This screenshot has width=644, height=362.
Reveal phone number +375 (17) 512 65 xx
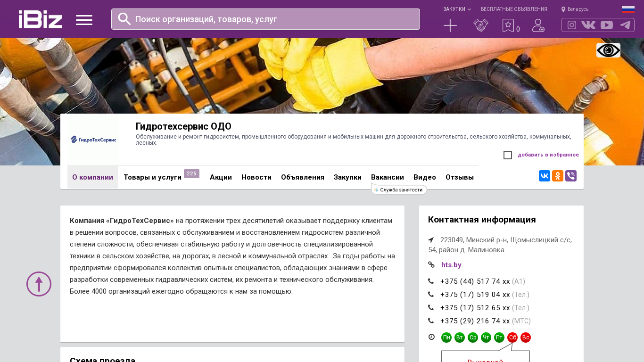475,308
